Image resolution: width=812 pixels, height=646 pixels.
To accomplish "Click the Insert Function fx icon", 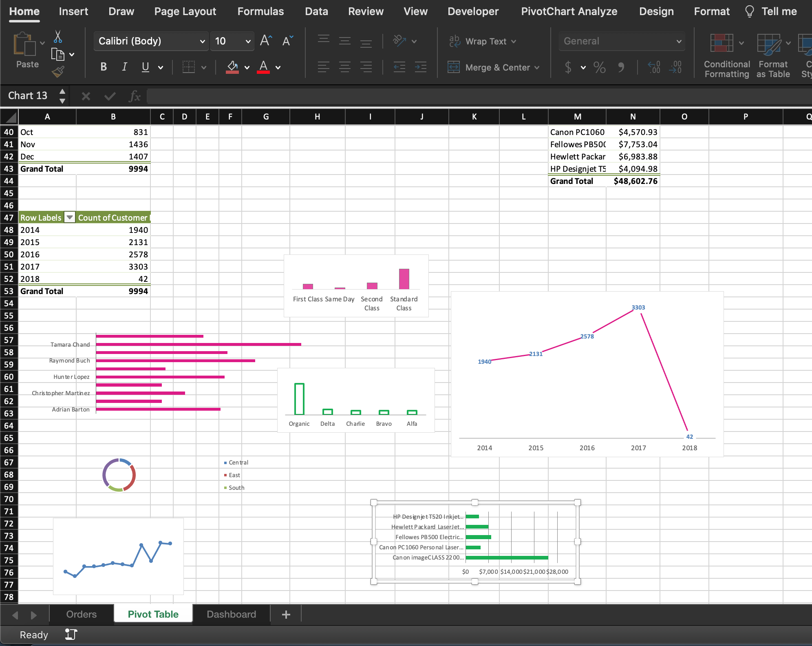I will click(134, 96).
